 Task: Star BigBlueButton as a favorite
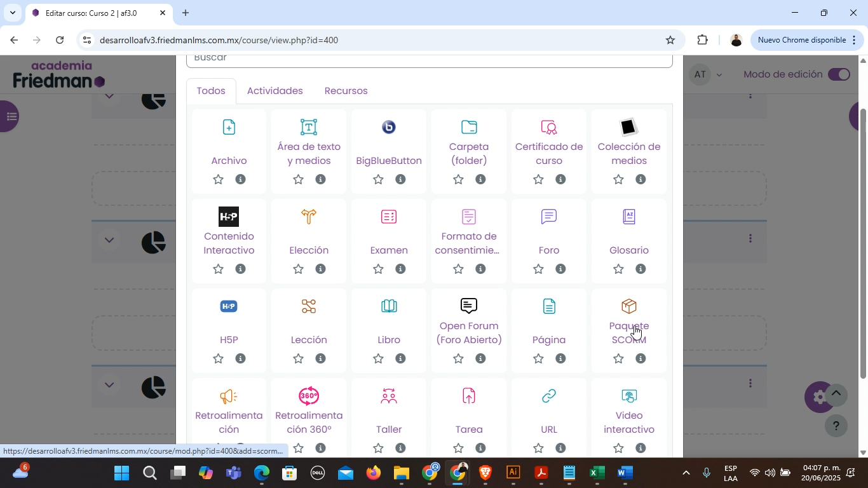378,179
